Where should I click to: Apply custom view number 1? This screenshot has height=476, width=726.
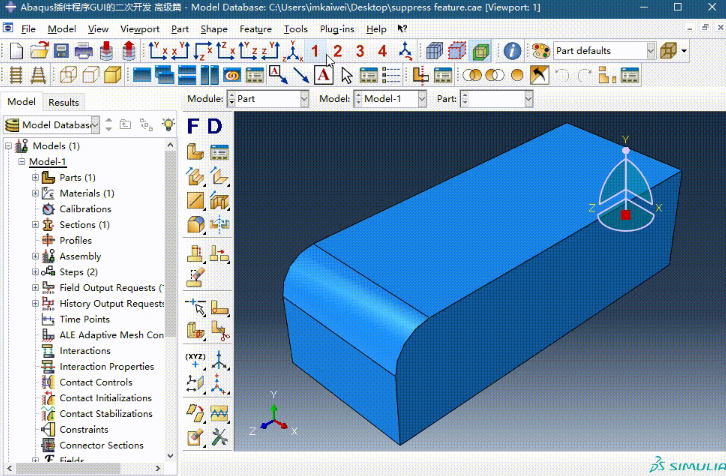coord(315,50)
